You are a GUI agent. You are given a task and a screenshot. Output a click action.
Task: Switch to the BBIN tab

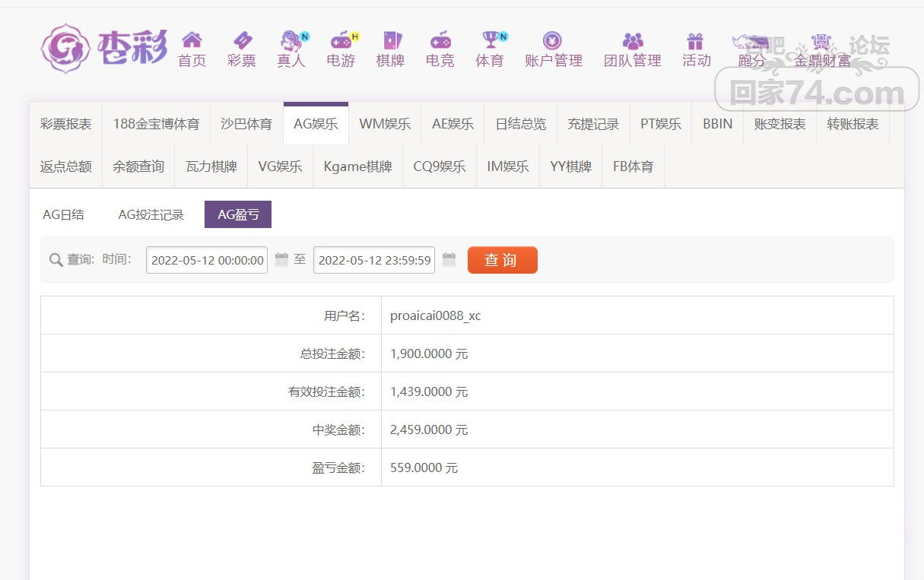[x=718, y=124]
